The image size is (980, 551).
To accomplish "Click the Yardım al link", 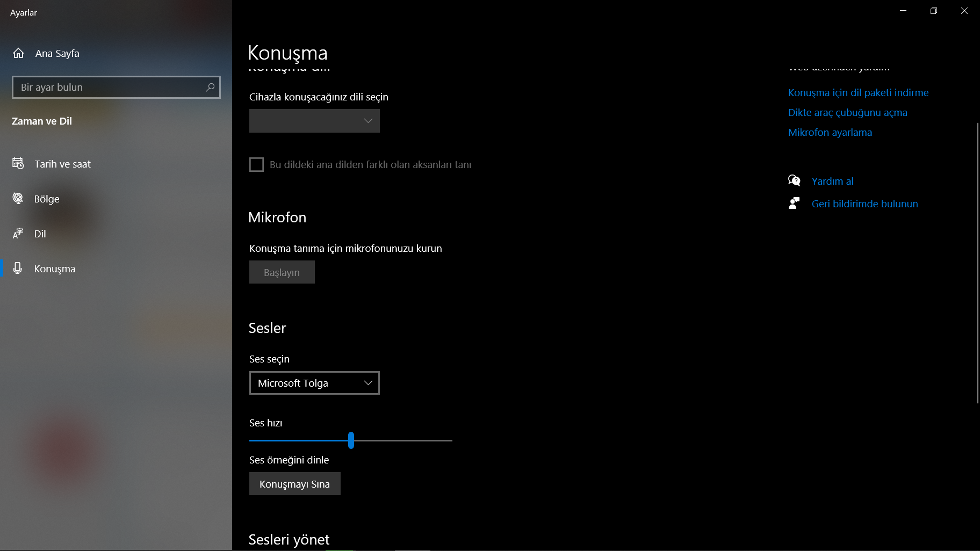I will (x=832, y=181).
